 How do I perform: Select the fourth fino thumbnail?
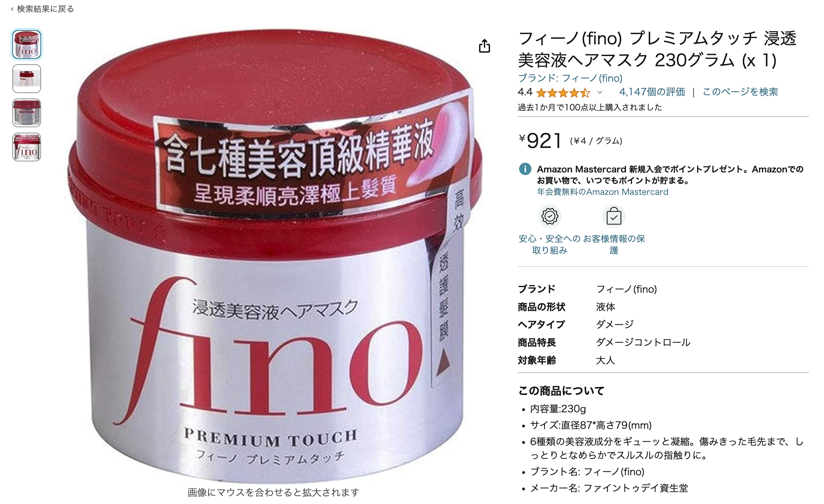click(x=27, y=147)
